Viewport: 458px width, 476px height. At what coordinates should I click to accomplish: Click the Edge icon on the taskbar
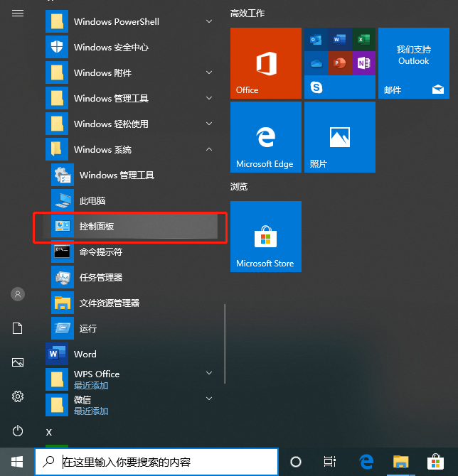click(x=366, y=461)
